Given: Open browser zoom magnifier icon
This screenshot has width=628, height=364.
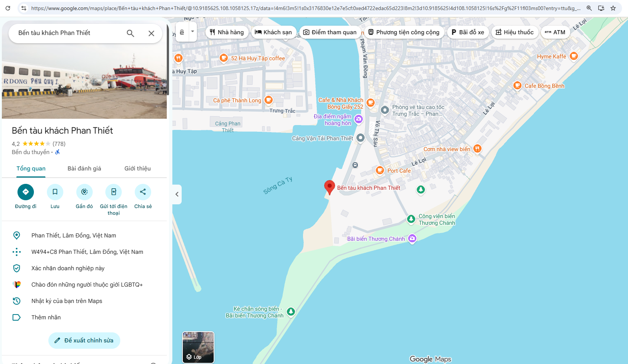Looking at the screenshot, I should [589, 8].
